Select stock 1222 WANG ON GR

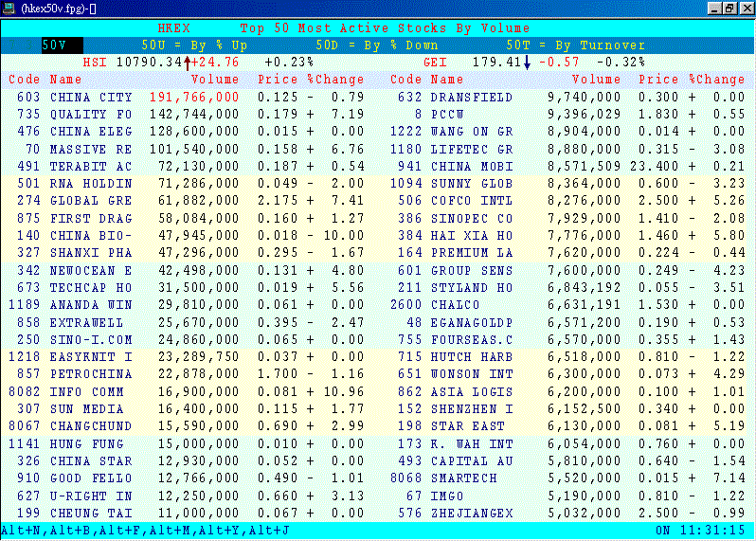[567, 132]
